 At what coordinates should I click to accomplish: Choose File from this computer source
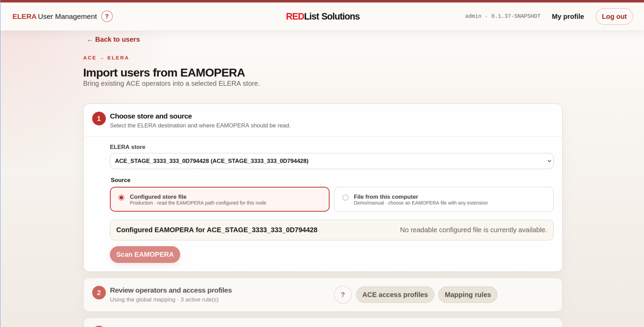pyautogui.click(x=443, y=199)
